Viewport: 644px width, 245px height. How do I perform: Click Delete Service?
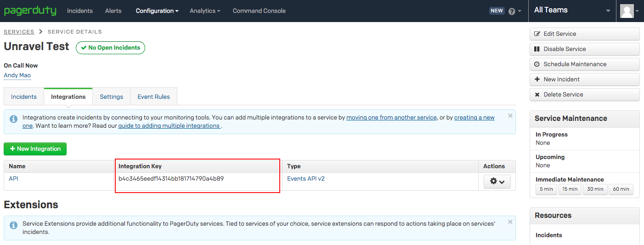click(x=584, y=94)
